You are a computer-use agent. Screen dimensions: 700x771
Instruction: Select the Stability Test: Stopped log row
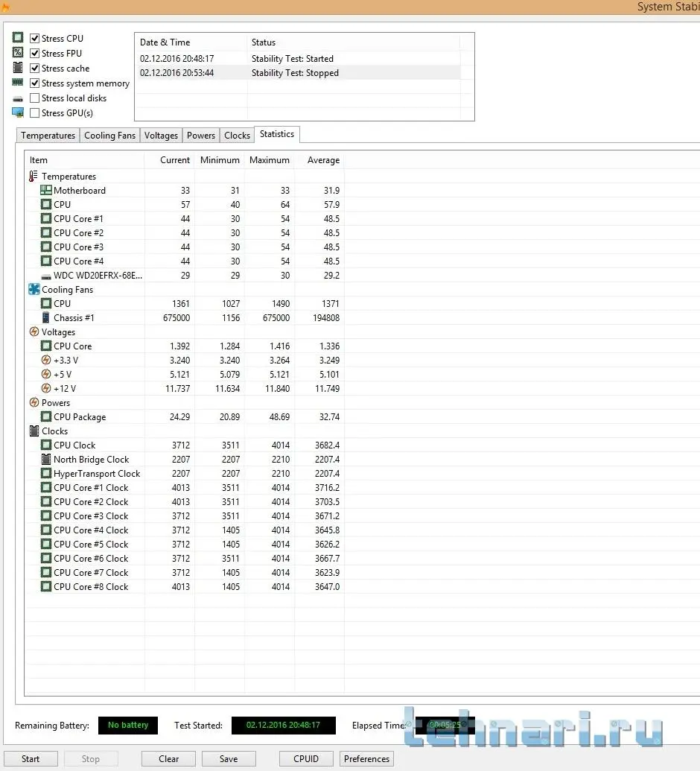click(x=299, y=73)
